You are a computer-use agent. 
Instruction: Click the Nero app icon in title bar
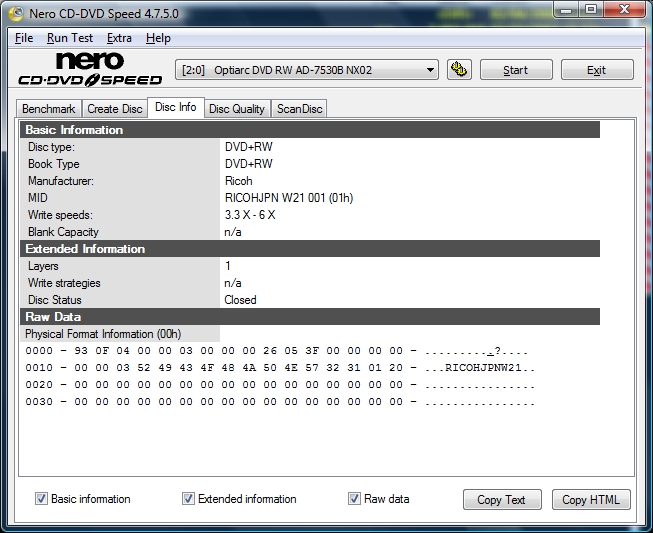tap(16, 14)
